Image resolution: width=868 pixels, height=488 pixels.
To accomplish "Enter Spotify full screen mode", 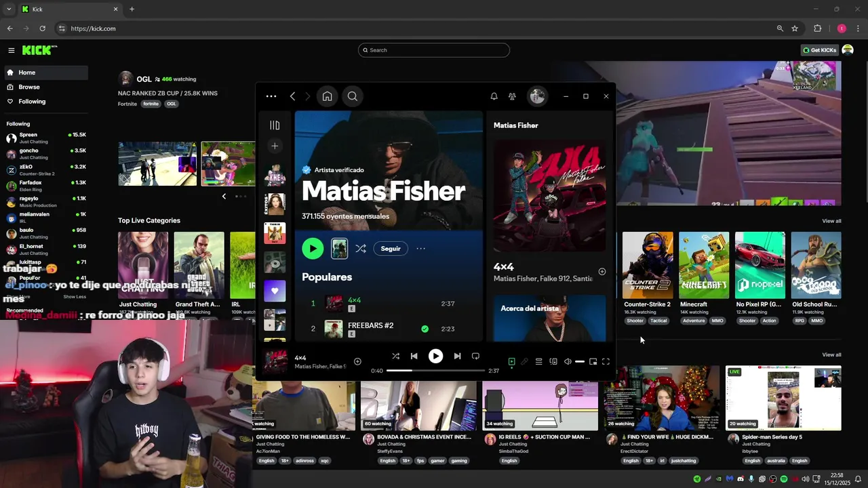I will [606, 362].
